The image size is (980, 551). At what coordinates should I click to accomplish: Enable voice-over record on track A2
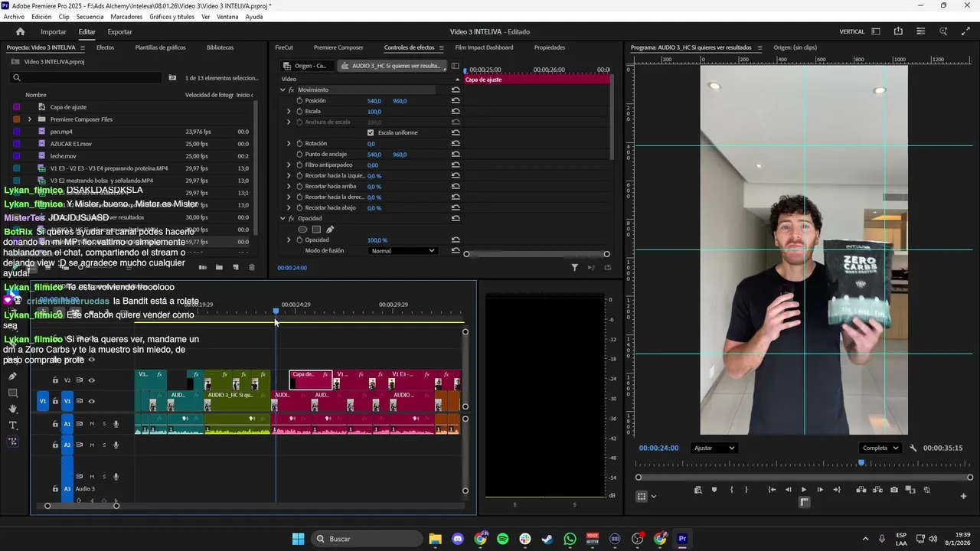116,445
